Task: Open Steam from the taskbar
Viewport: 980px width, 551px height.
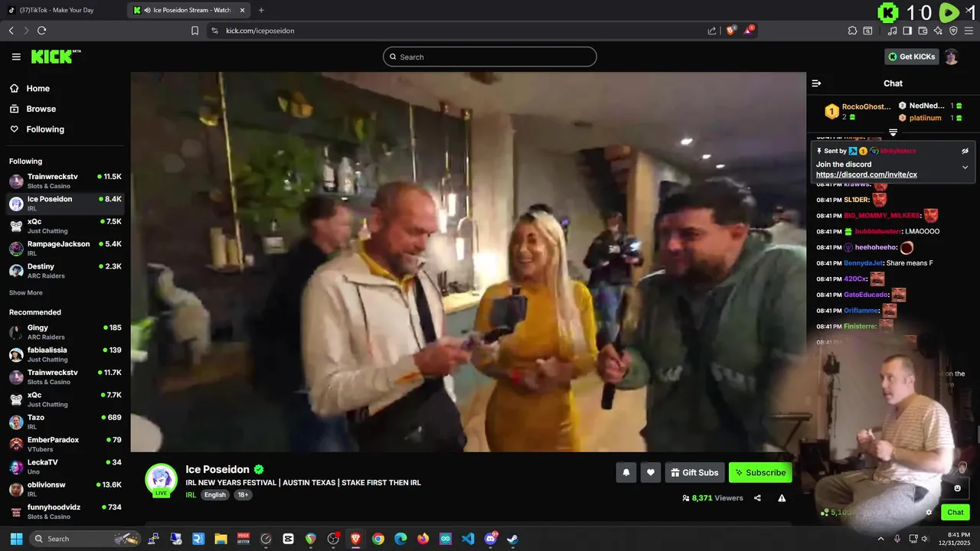Action: click(512, 539)
